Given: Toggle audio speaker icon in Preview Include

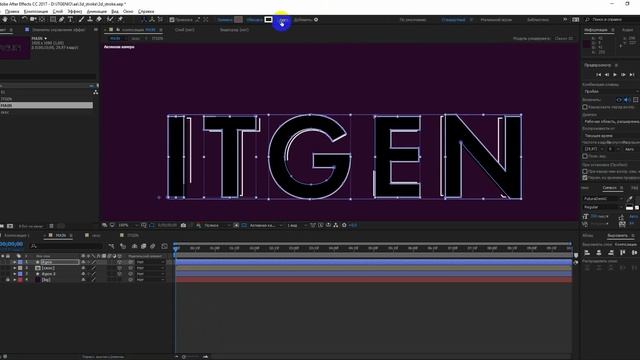Looking at the screenshot, I should (x=627, y=100).
